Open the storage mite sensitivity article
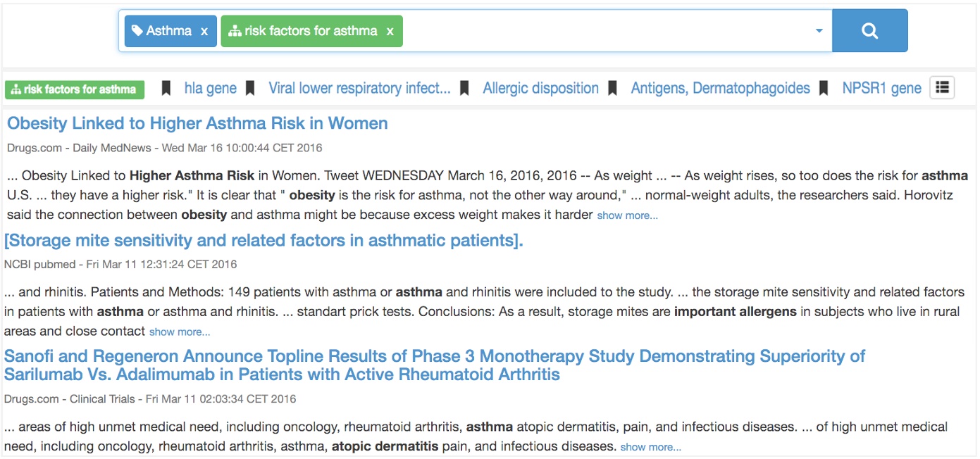Screen dimensions: 980x459 [x=263, y=240]
